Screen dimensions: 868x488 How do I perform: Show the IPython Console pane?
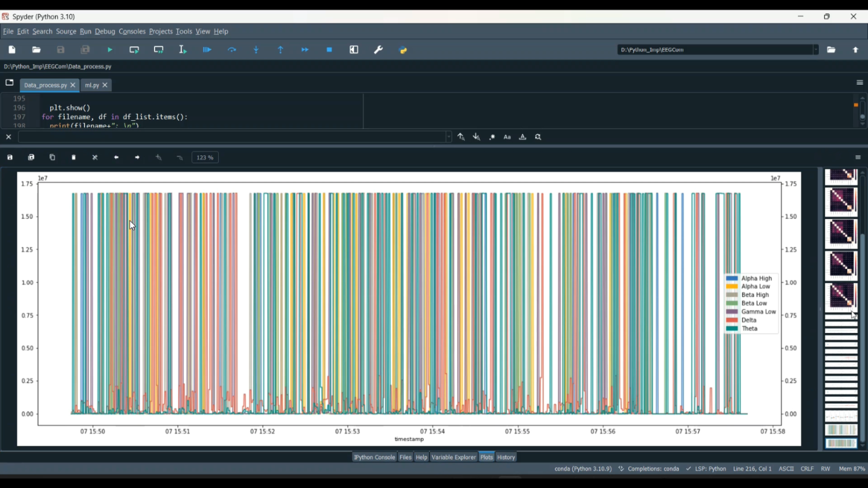[x=374, y=457]
